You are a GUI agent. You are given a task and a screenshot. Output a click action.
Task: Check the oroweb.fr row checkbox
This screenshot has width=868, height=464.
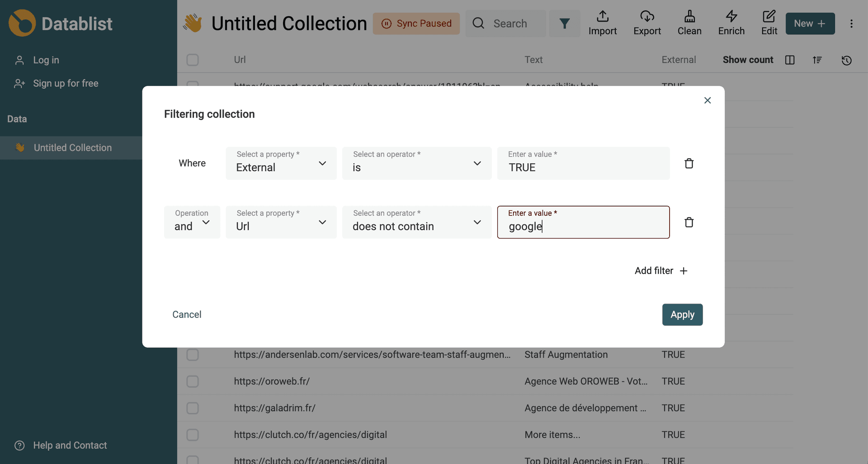(193, 381)
